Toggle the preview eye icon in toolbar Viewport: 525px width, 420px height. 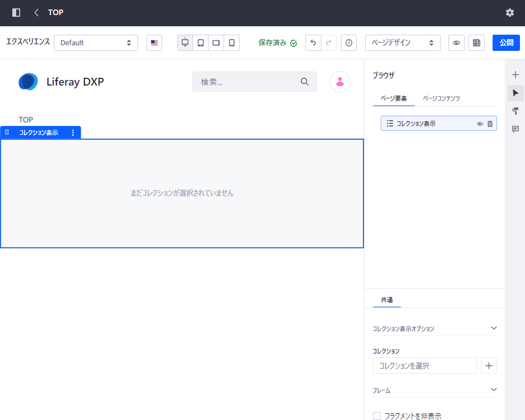click(x=456, y=43)
